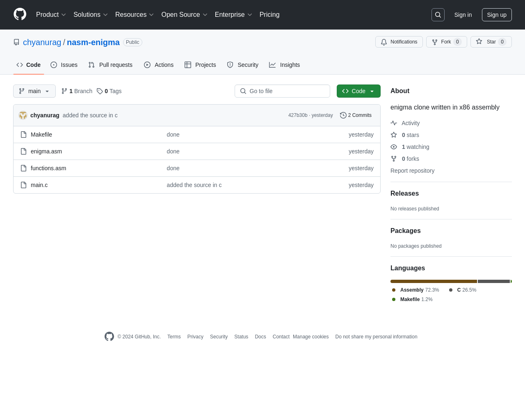Click the pulse icon next to Activity
The width and height of the screenshot is (525, 420).
click(394, 123)
